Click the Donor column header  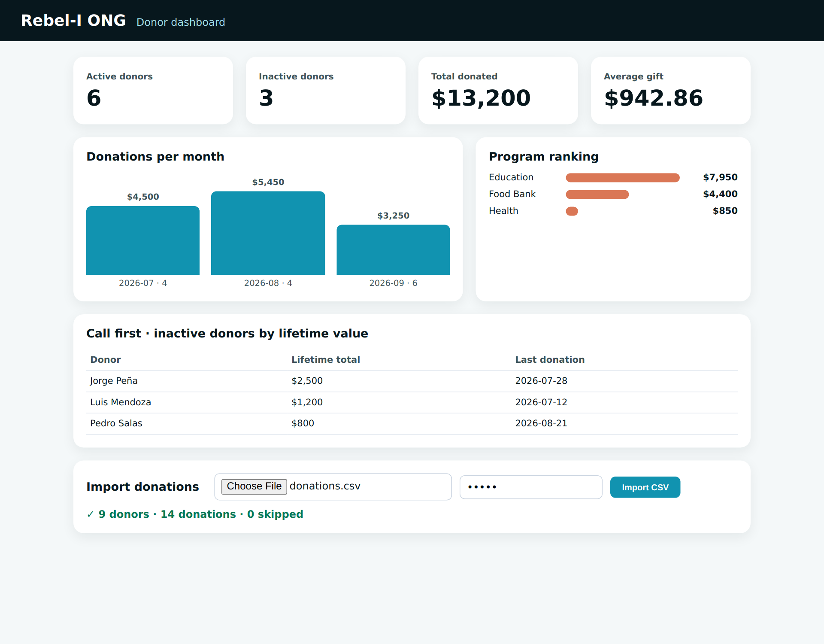tap(106, 360)
